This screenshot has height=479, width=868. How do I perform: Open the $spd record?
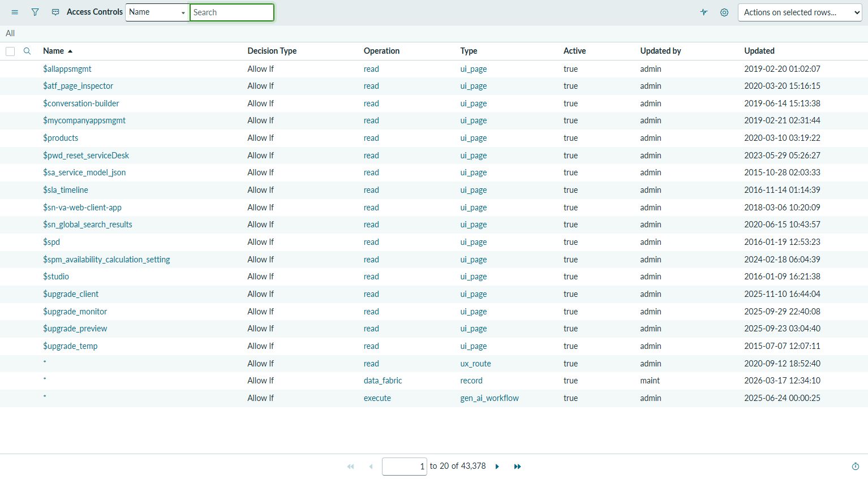pos(51,242)
